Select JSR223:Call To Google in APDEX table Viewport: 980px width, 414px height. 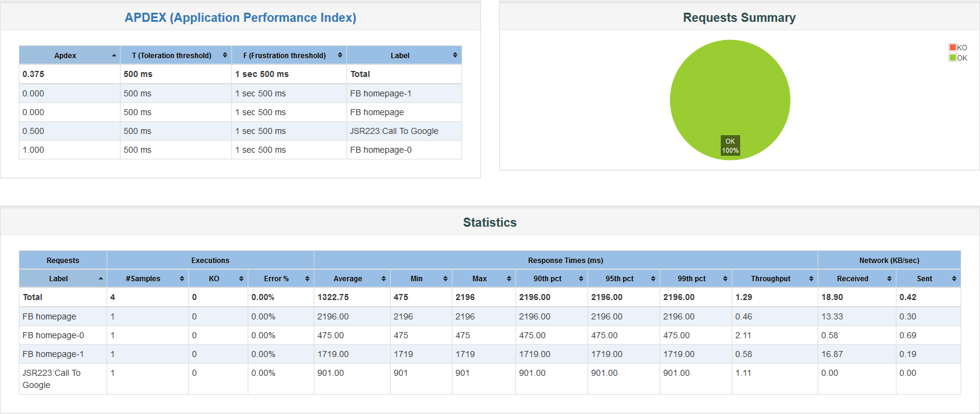[394, 131]
